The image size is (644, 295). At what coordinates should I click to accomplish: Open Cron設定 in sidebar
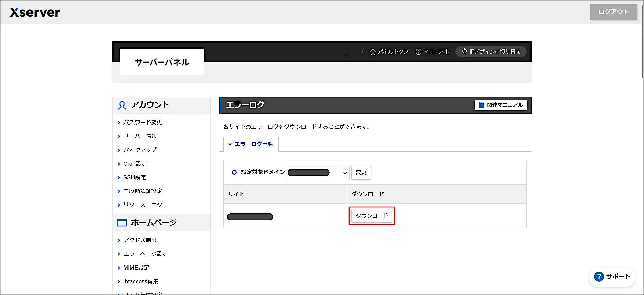point(135,164)
